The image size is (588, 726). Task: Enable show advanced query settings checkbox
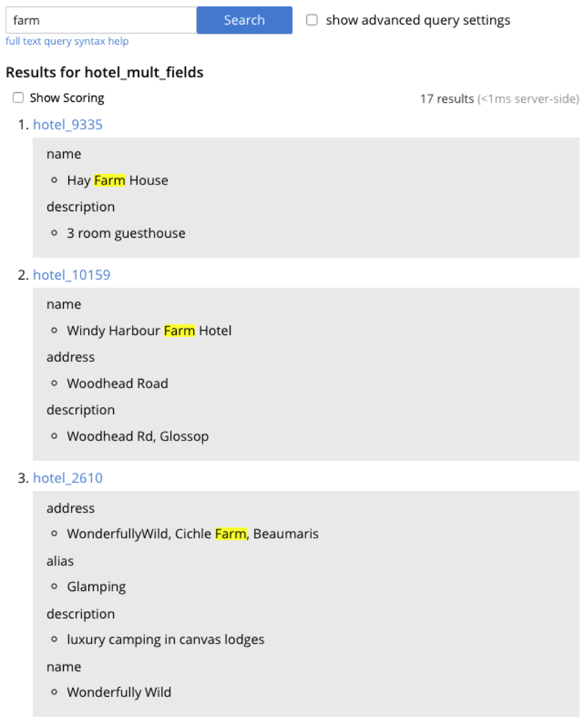tap(312, 20)
